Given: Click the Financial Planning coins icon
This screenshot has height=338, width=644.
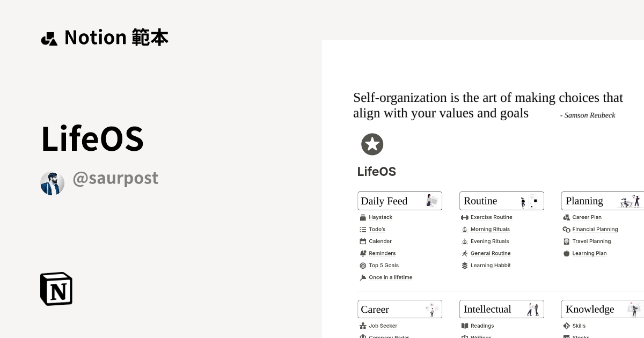Looking at the screenshot, I should tap(566, 229).
